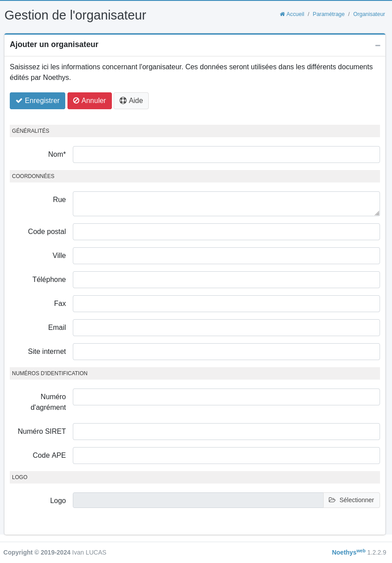Click inside the Rue text area
Image resolution: width=392 pixels, height=563 pixels.
point(226,204)
